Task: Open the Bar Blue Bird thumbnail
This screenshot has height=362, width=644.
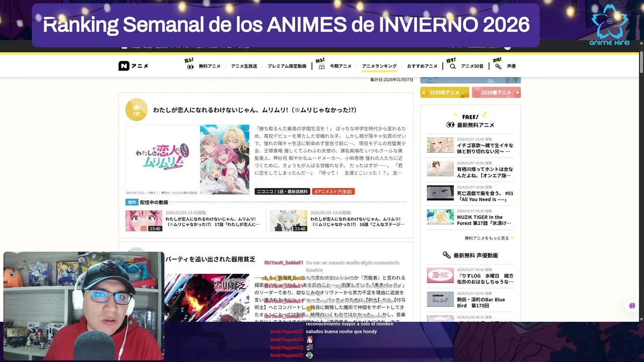Action: point(440,299)
